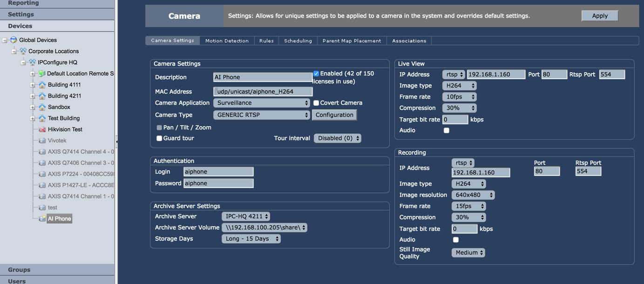This screenshot has height=284, width=644.
Task: Expand the Default Location Remote node
Action: 33,74
